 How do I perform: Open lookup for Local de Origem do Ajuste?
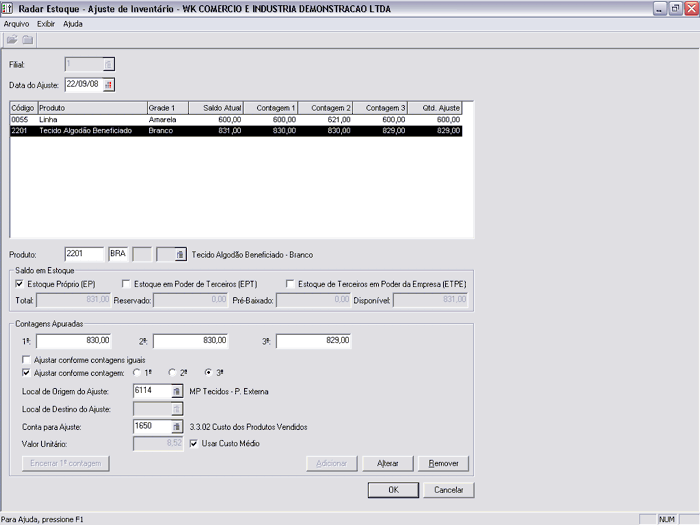(x=177, y=391)
